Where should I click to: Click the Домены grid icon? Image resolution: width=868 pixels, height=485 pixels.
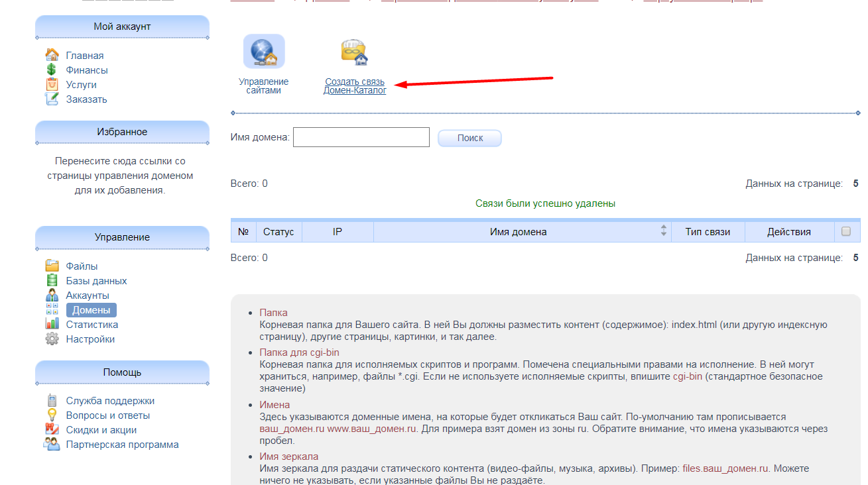[52, 309]
